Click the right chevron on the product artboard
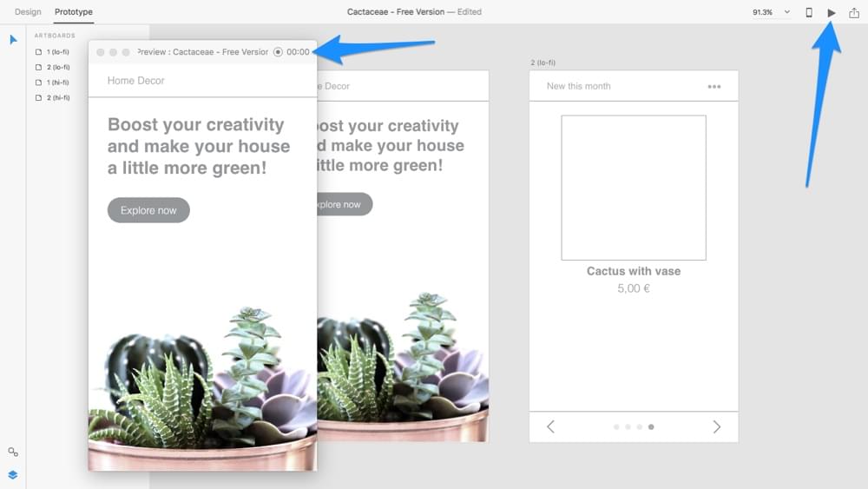The width and height of the screenshot is (868, 489). pyautogui.click(x=716, y=426)
